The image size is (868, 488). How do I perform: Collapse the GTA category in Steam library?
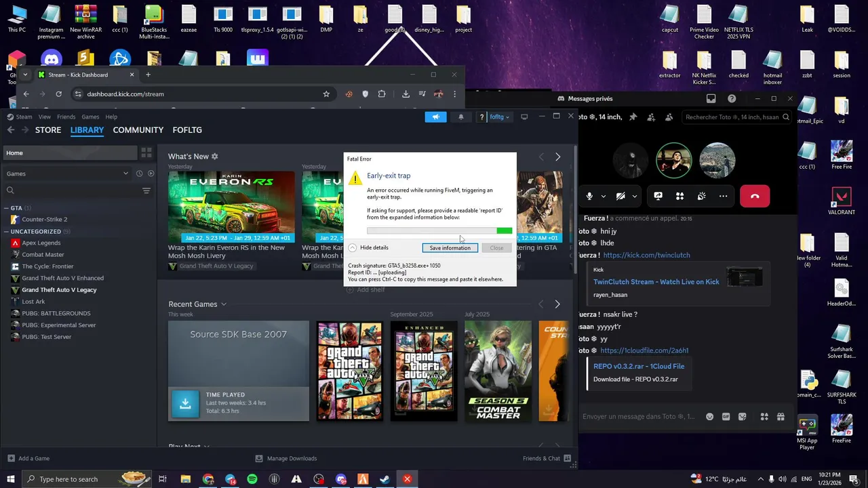point(6,208)
